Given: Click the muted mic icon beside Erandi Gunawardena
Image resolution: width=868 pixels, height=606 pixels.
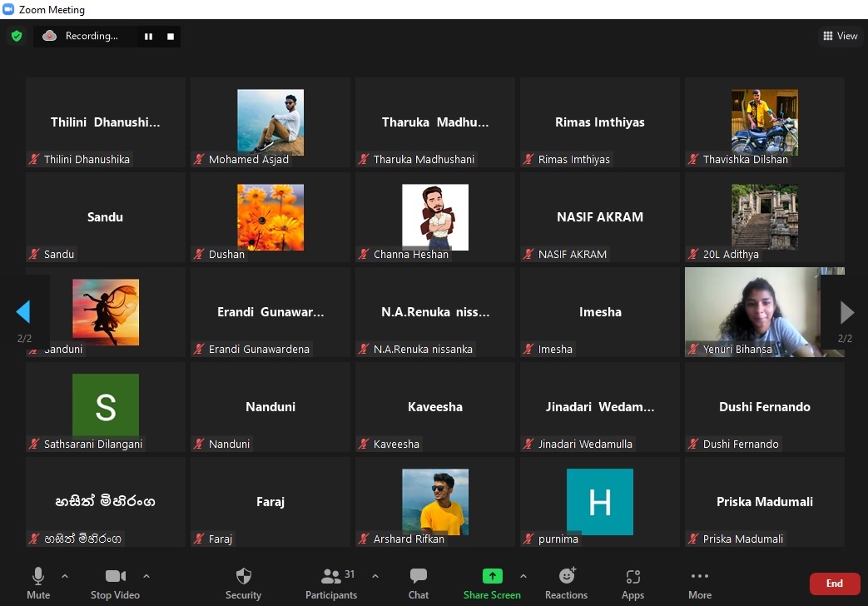Looking at the screenshot, I should pos(199,349).
